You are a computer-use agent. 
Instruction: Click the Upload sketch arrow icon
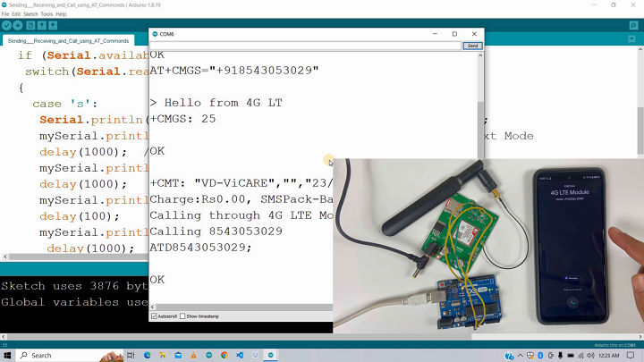18,25
